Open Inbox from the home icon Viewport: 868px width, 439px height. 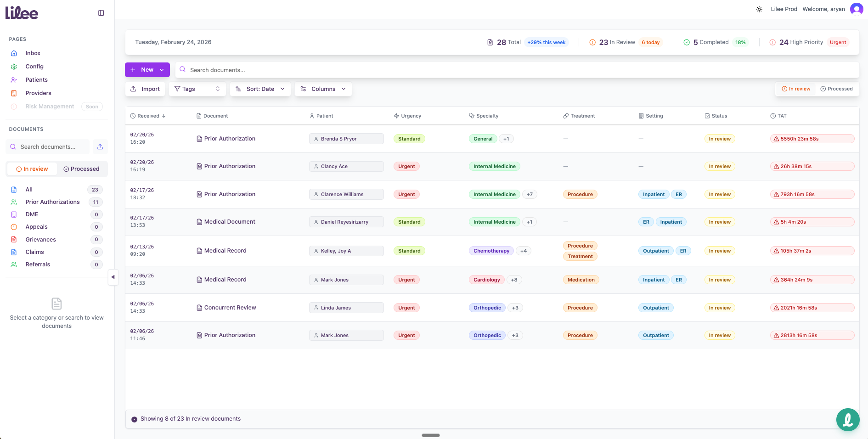click(x=14, y=53)
